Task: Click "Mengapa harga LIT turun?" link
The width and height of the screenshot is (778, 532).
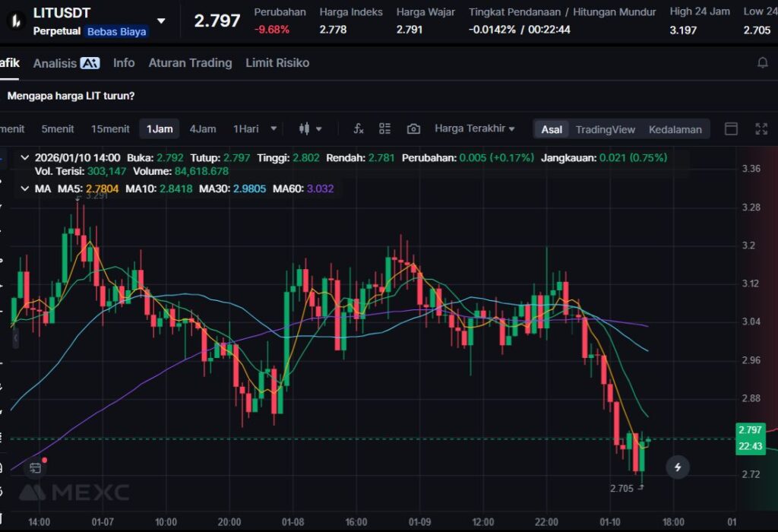Action: [x=71, y=96]
